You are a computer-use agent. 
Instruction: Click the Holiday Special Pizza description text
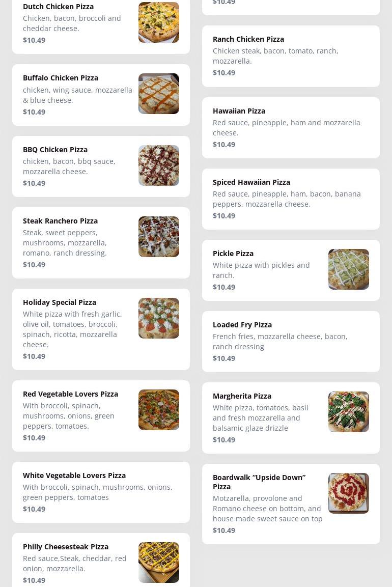[x=72, y=329]
